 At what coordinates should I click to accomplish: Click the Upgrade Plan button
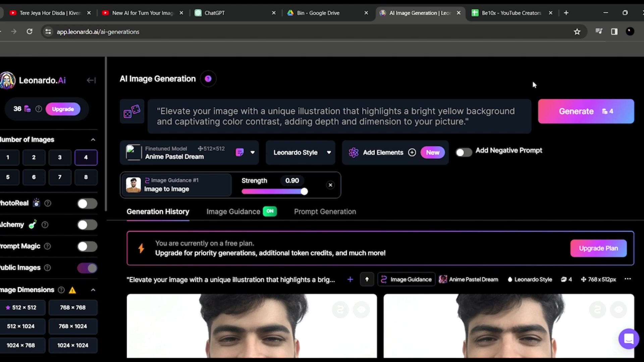click(598, 248)
